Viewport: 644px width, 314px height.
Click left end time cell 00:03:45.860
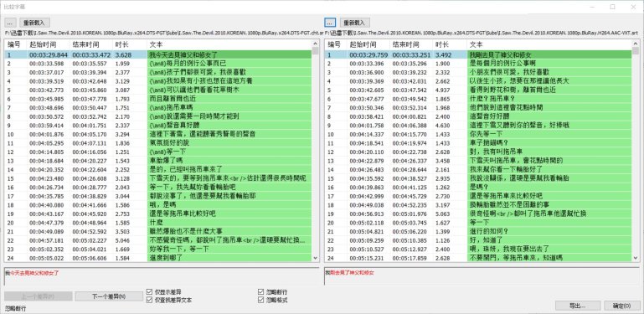coord(90,90)
